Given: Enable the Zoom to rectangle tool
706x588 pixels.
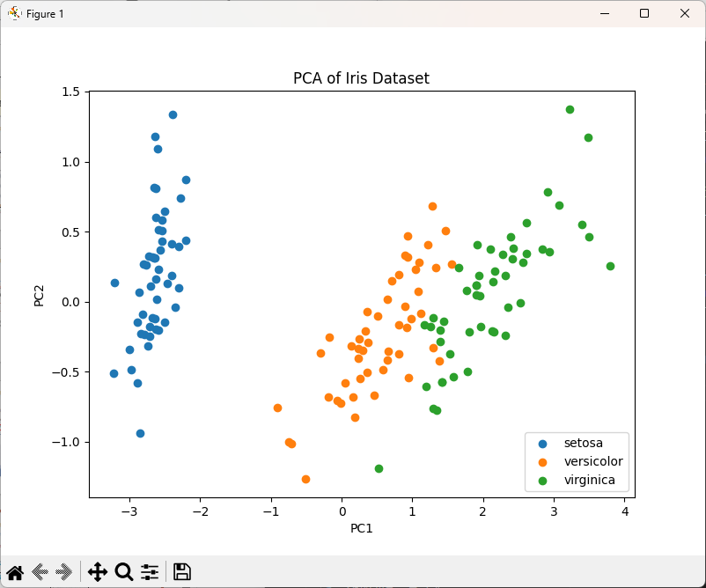Looking at the screenshot, I should (x=124, y=571).
